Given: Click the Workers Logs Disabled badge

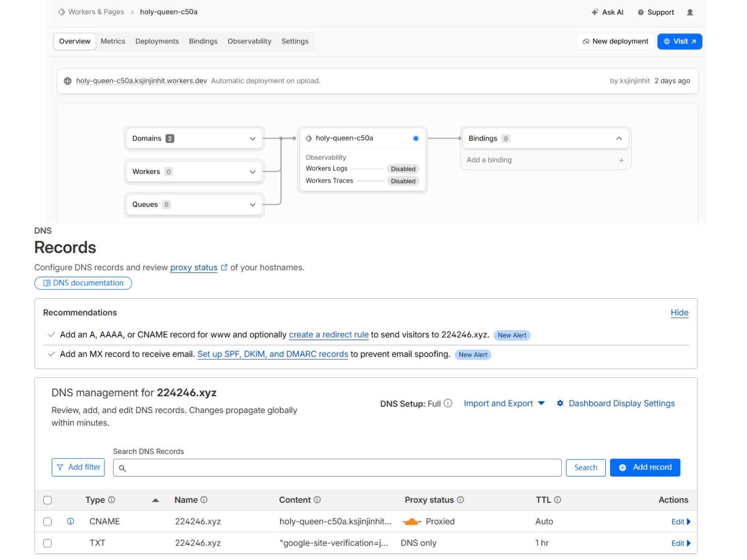Looking at the screenshot, I should tap(403, 169).
